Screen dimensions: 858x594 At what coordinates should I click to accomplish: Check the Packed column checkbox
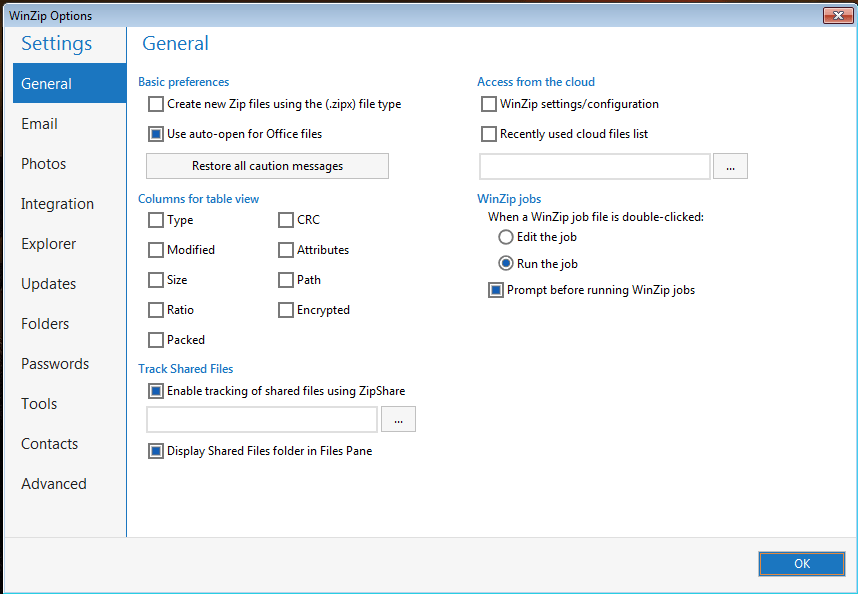tap(156, 340)
